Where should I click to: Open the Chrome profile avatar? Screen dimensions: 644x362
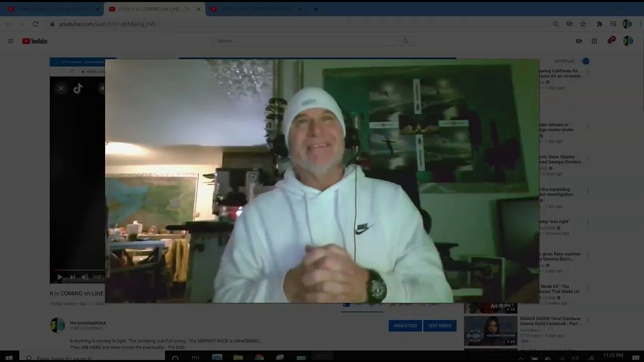point(627,24)
